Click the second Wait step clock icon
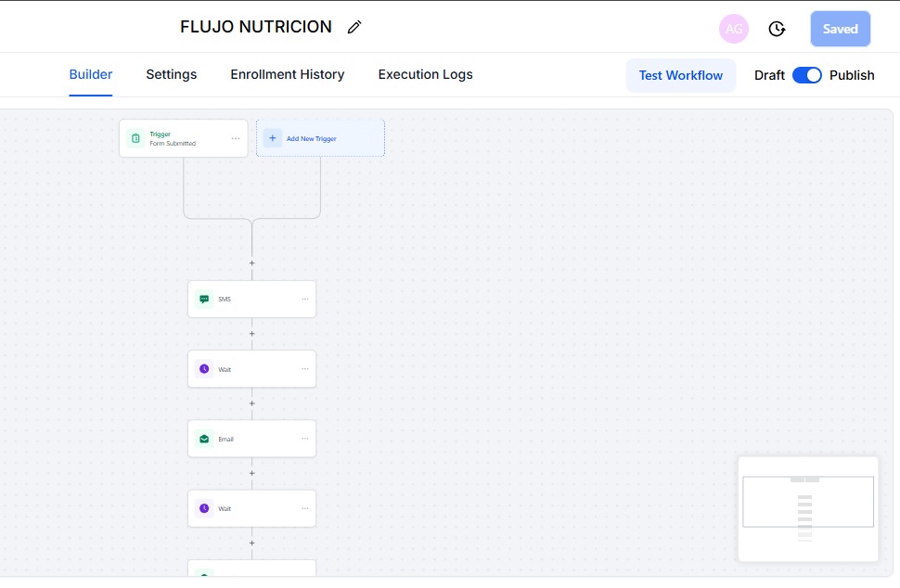 tap(204, 508)
